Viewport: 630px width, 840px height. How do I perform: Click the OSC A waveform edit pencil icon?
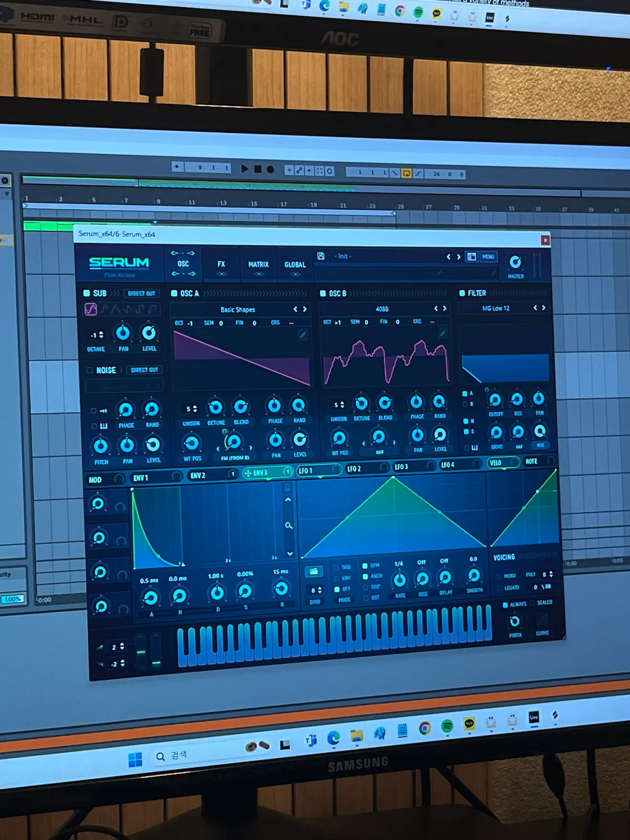303,334
